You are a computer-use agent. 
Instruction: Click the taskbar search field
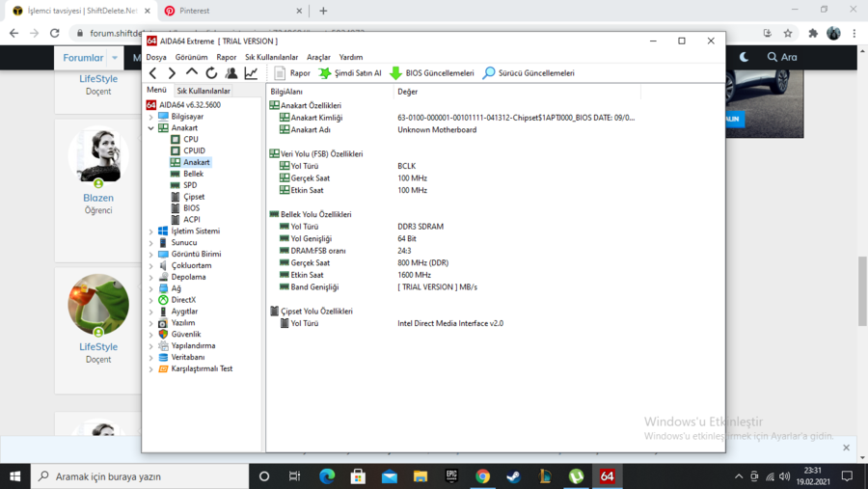point(139,476)
